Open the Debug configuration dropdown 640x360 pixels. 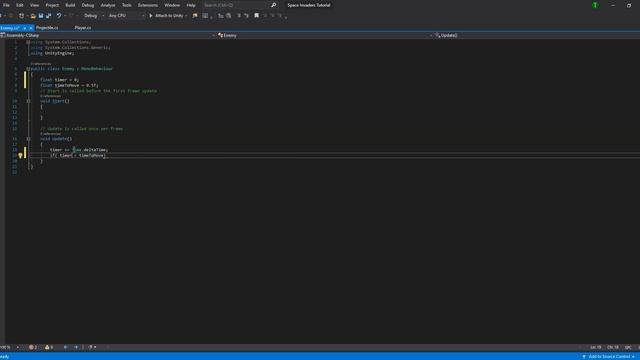point(93,16)
